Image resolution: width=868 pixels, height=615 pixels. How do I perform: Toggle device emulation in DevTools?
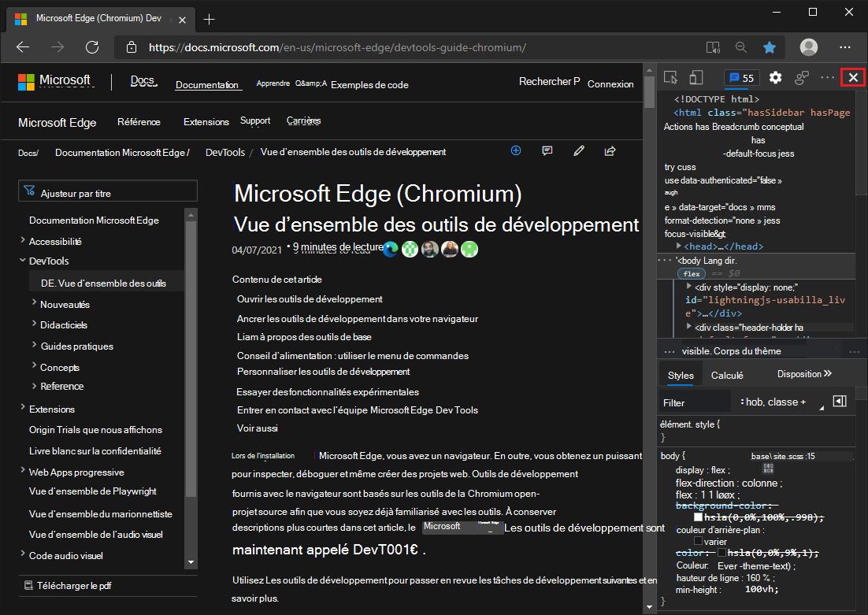point(696,77)
